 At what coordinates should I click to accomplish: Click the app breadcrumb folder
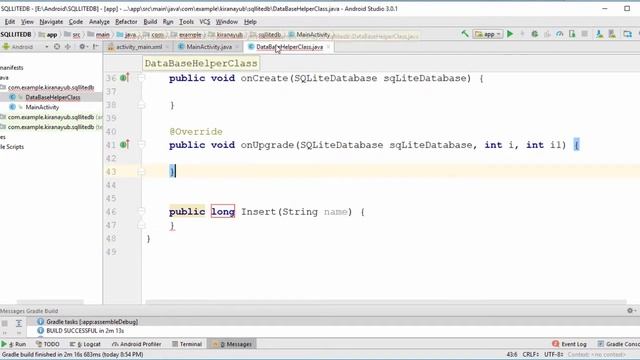point(48,35)
